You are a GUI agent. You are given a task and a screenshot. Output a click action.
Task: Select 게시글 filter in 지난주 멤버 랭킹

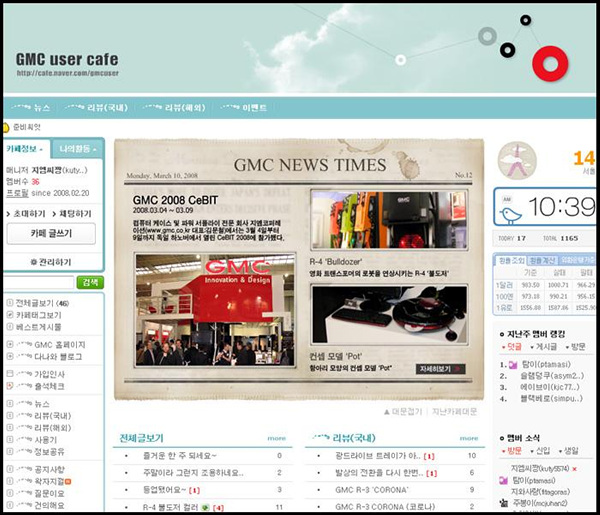click(544, 347)
